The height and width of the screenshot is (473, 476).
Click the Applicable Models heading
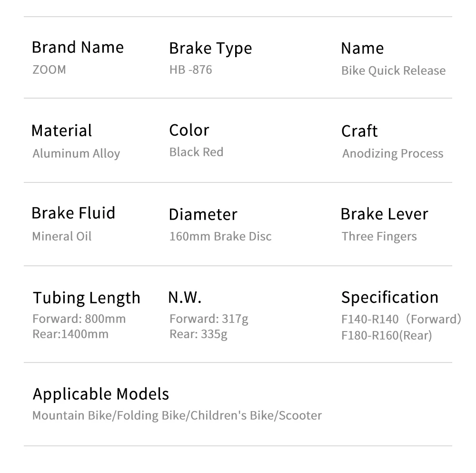click(101, 394)
